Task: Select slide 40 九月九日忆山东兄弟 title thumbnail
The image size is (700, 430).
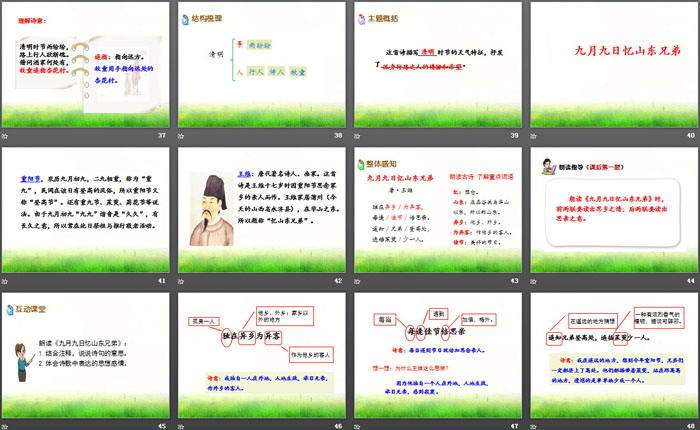Action: [614, 65]
